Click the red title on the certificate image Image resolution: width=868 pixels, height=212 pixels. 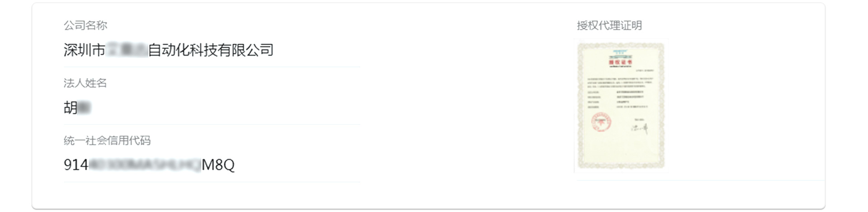(621, 62)
